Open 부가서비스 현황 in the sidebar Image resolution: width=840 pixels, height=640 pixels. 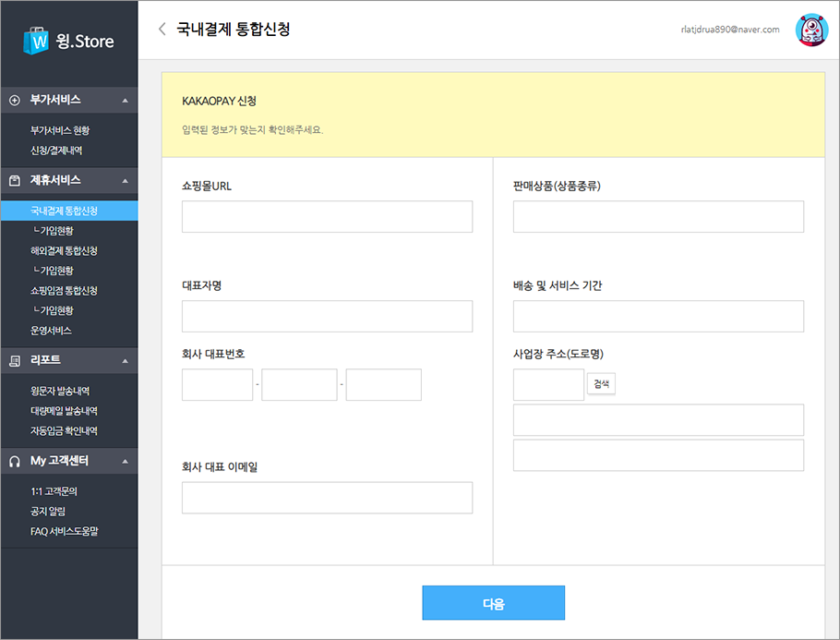[x=60, y=131]
